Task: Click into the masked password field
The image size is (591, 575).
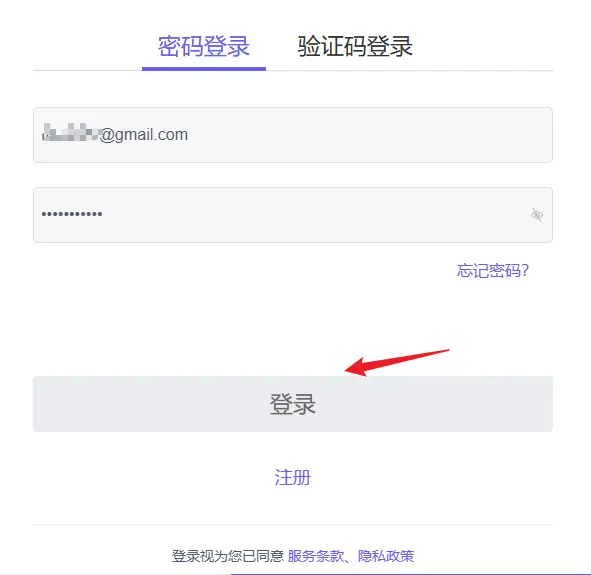Action: 293,215
